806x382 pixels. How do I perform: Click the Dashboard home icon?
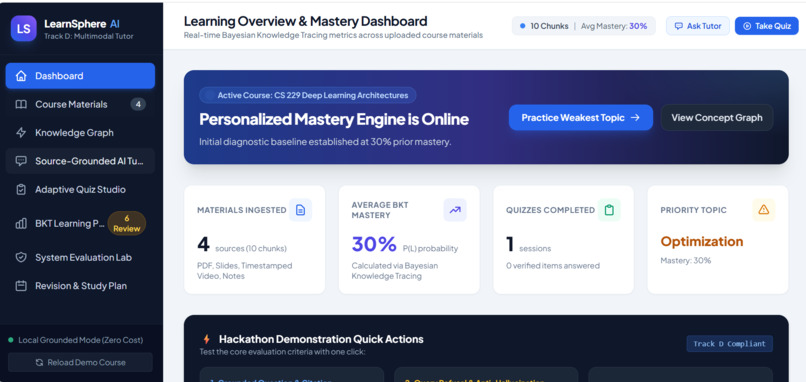tap(21, 76)
